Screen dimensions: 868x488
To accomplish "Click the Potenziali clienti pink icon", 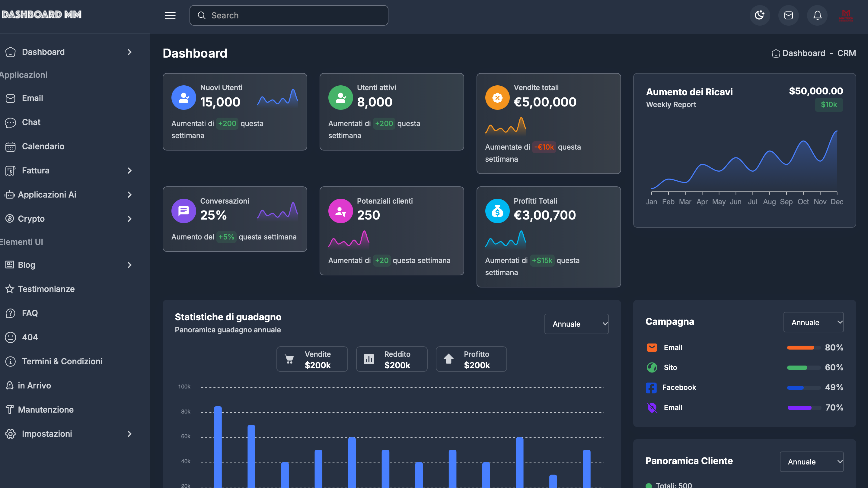I will point(340,211).
